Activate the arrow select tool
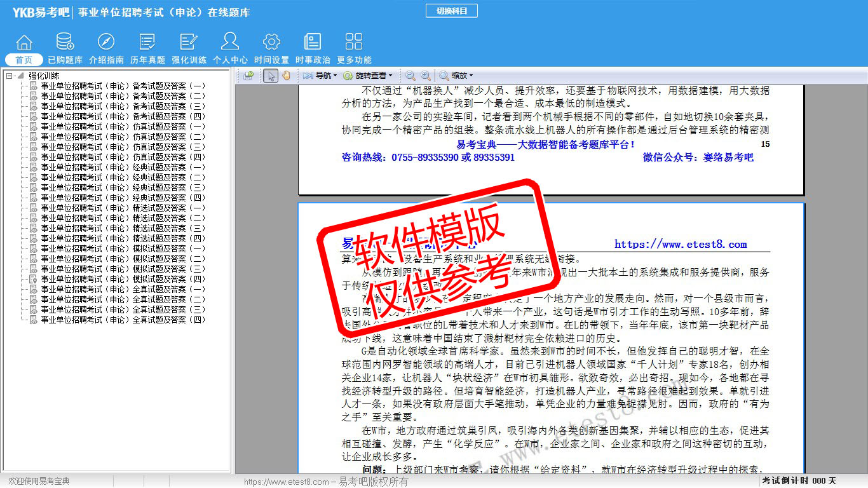The height and width of the screenshot is (488, 868). click(271, 76)
